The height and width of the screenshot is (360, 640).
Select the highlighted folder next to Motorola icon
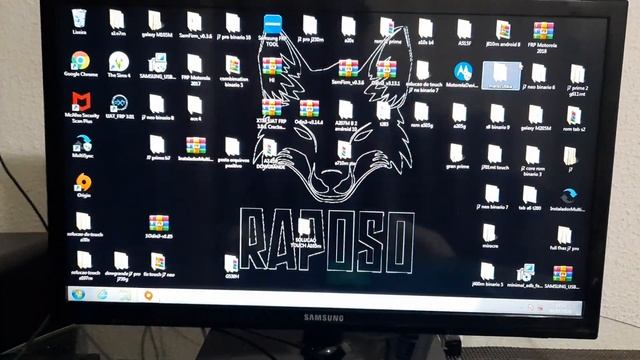tap(501, 75)
